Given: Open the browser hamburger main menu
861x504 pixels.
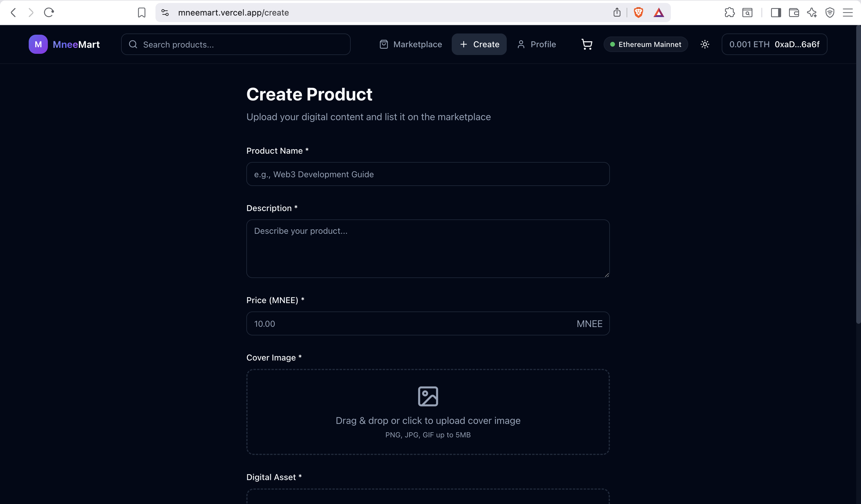Looking at the screenshot, I should coord(847,13).
